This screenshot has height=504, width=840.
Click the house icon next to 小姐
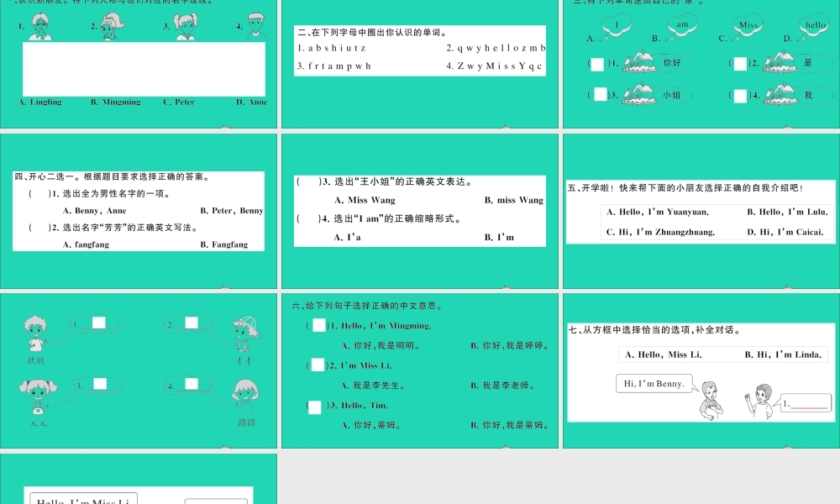point(638,94)
